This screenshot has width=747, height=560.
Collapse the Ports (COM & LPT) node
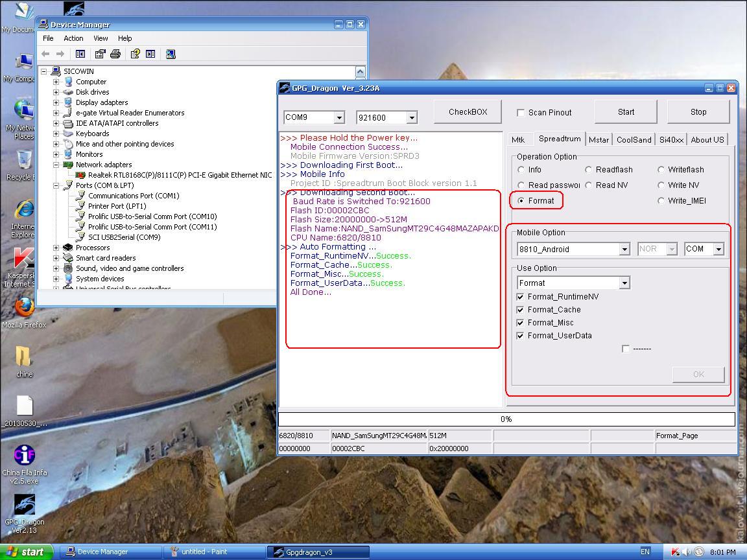click(56, 186)
